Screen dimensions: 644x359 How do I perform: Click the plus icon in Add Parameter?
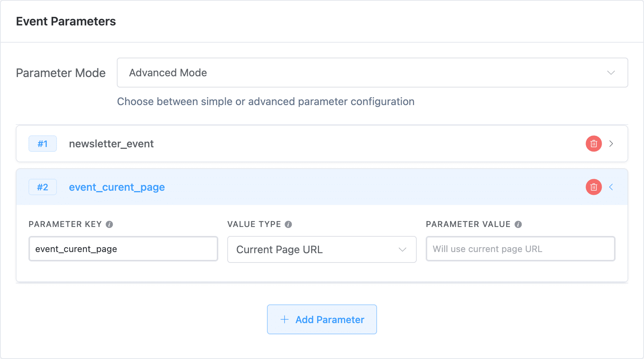click(285, 319)
